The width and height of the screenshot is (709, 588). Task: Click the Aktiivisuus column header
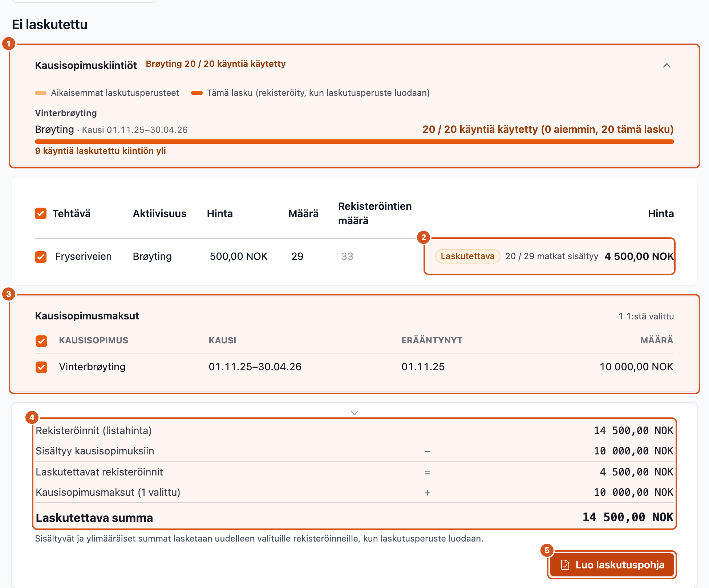click(159, 213)
